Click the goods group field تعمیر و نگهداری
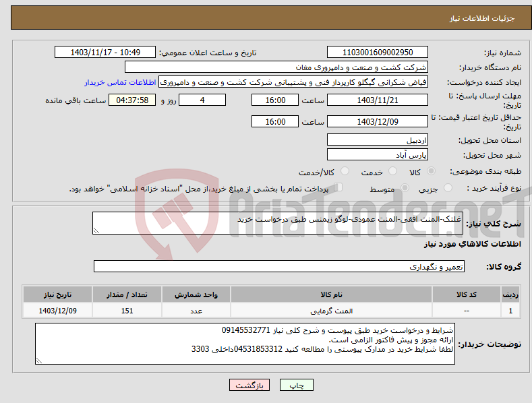The height and width of the screenshot is (403, 532). (x=279, y=267)
